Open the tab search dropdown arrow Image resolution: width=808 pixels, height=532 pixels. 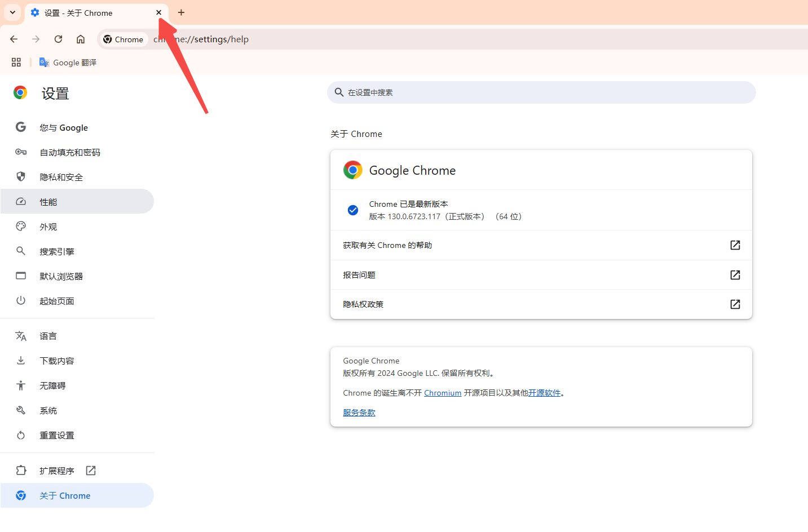(12, 12)
